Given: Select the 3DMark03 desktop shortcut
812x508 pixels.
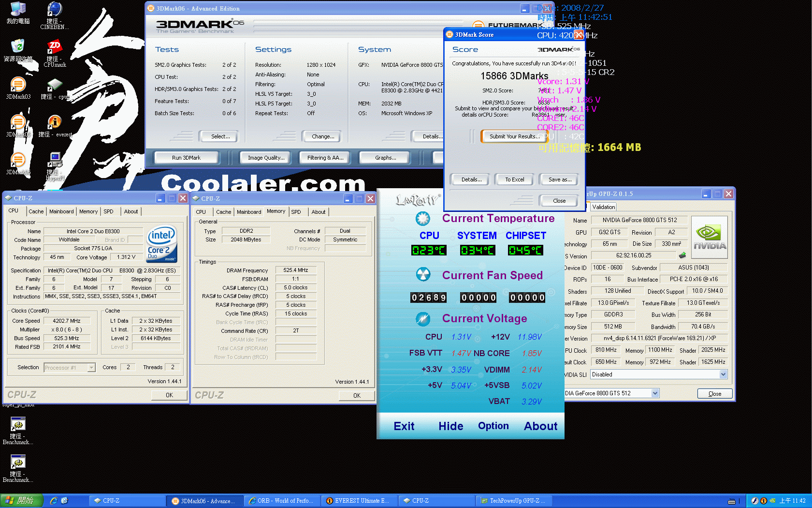Looking at the screenshot, I should [x=18, y=88].
